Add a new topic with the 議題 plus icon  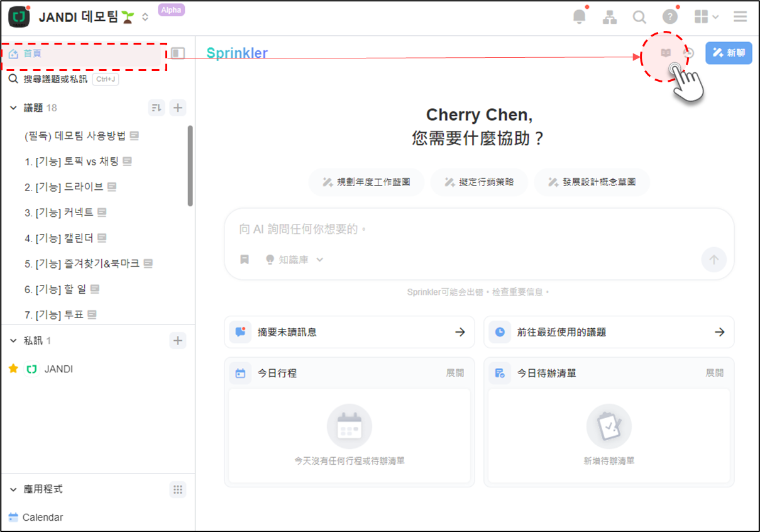point(178,108)
